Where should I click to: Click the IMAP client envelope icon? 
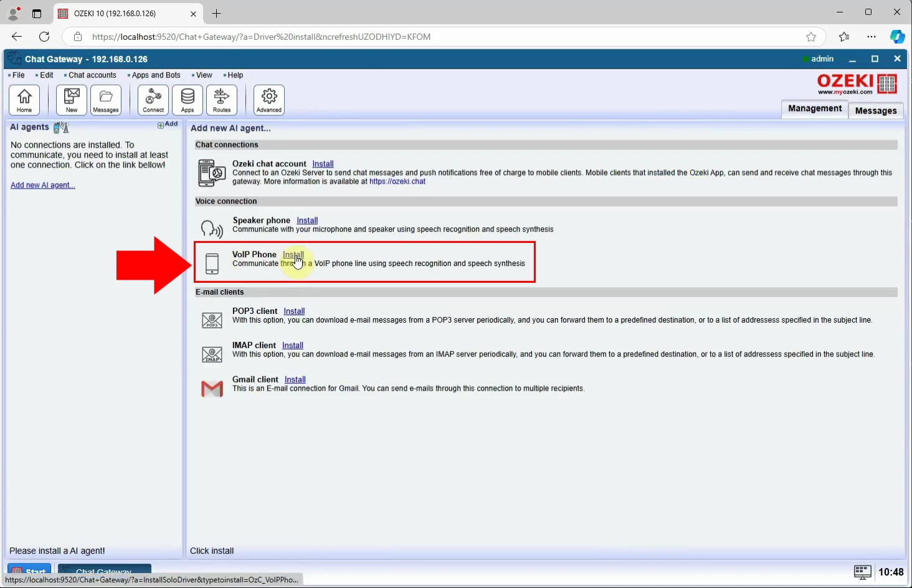click(x=212, y=354)
